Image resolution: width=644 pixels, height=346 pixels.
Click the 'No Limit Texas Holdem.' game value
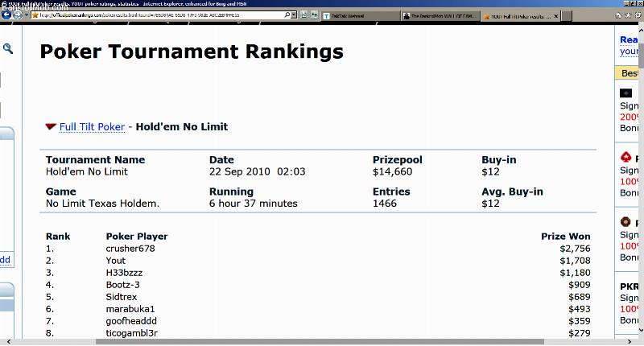coord(102,204)
